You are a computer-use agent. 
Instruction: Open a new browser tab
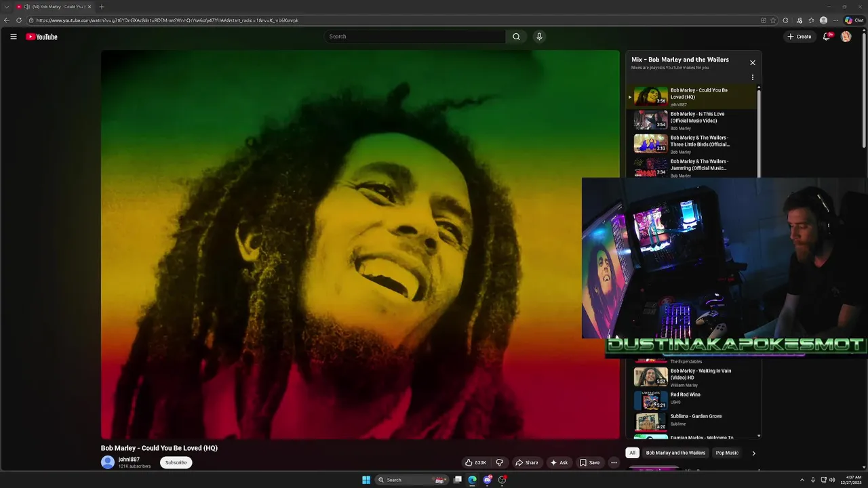pyautogui.click(x=102, y=7)
